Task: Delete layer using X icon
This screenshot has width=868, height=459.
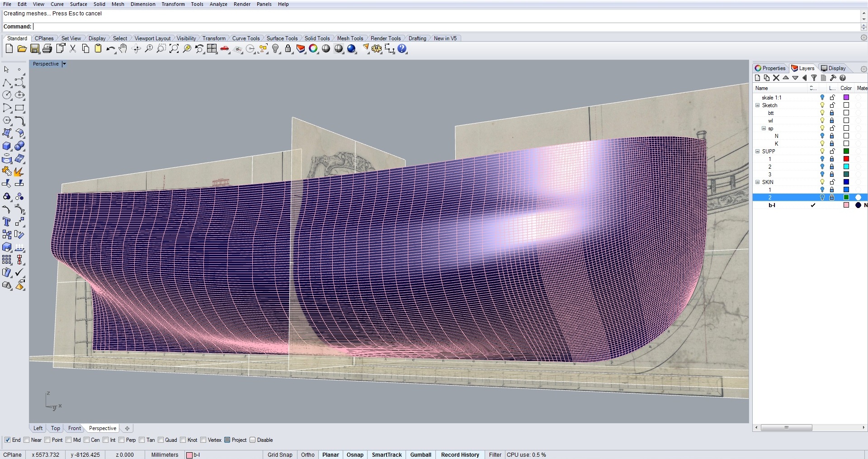Action: pyautogui.click(x=776, y=78)
